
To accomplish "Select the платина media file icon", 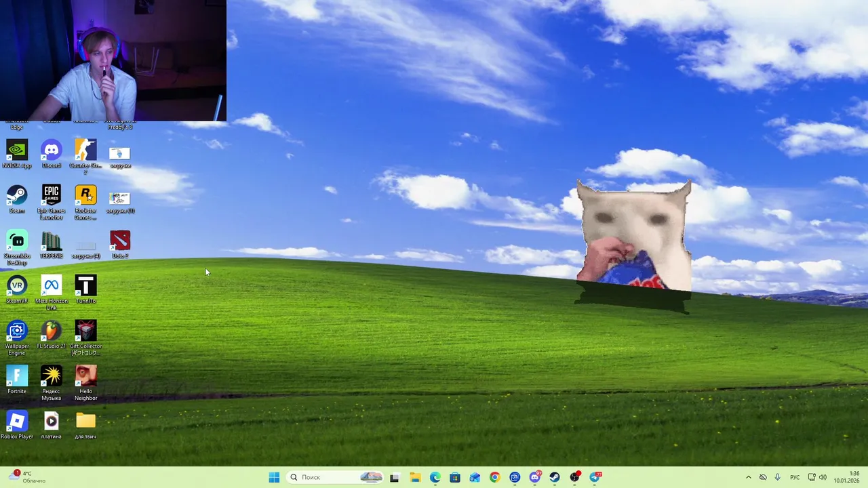I will click(52, 426).
